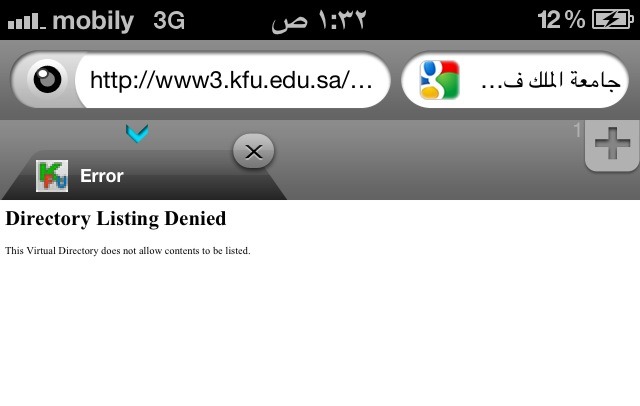The height and width of the screenshot is (406, 640).
Task: Tap the 3G network indicator
Action: point(169,20)
